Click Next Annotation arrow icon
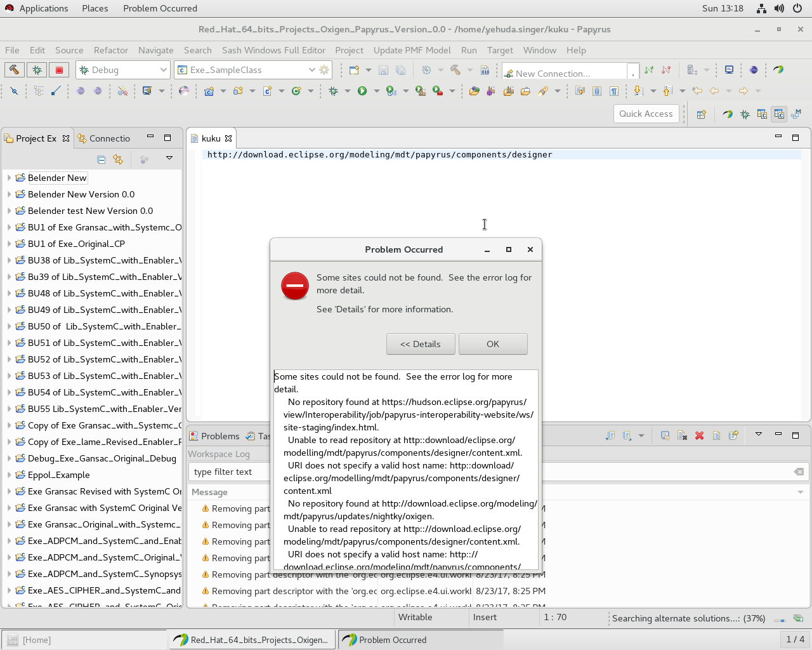This screenshot has height=650, width=812. (638, 91)
